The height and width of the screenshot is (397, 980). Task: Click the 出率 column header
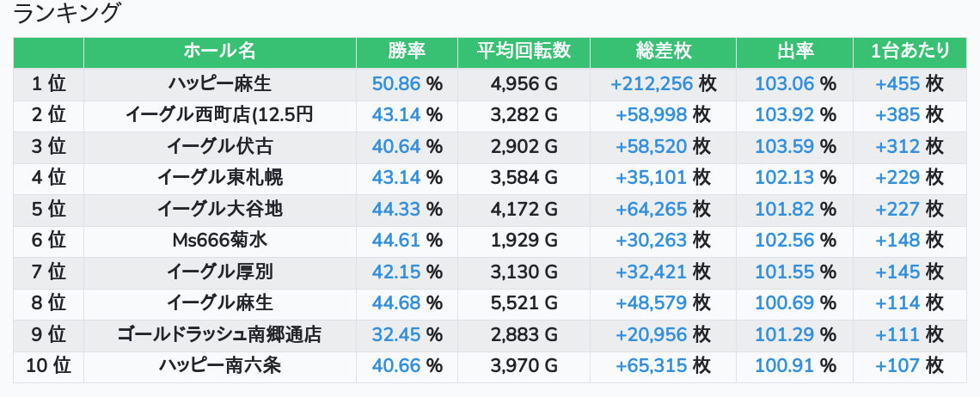coord(794,52)
